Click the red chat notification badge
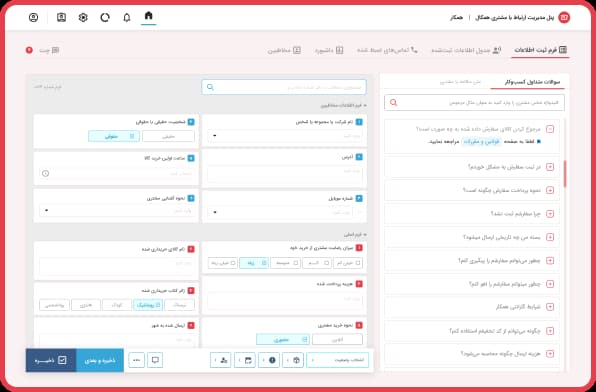The height and width of the screenshot is (392, 596). click(x=29, y=50)
